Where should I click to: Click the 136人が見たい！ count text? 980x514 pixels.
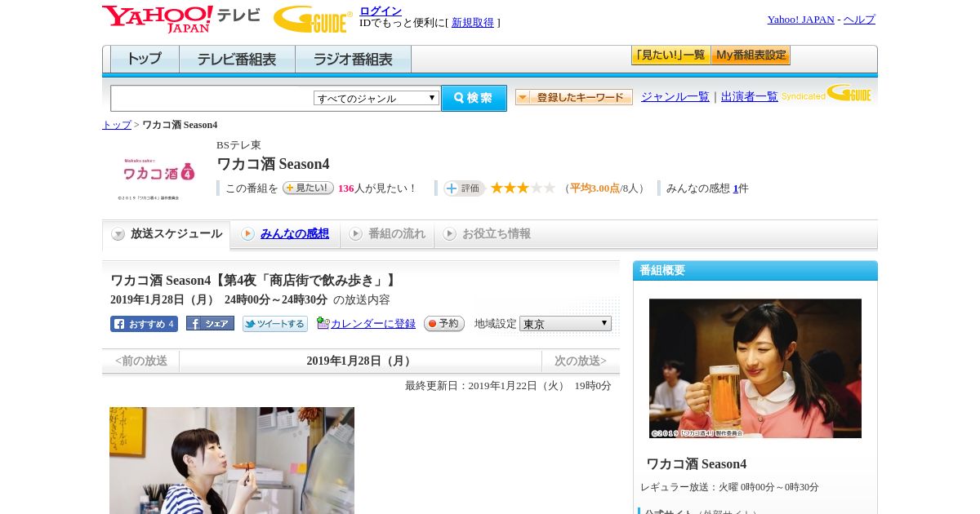(378, 188)
